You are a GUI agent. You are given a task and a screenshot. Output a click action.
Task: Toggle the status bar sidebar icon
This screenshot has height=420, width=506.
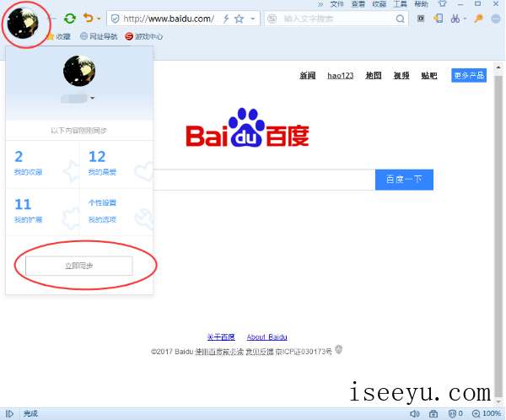pyautogui.click(x=9, y=413)
